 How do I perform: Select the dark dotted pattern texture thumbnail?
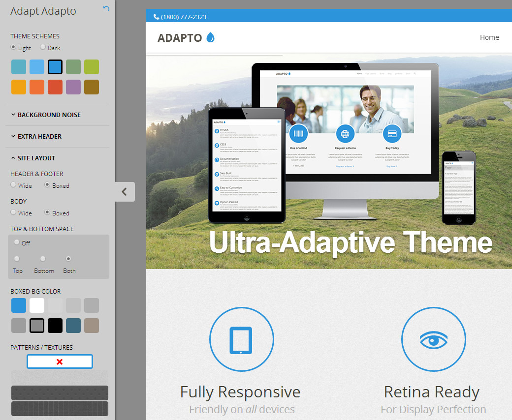[x=60, y=393]
